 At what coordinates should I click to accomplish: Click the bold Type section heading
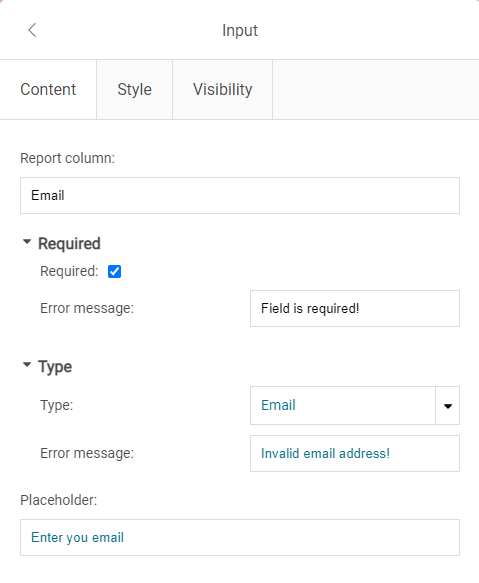click(55, 367)
